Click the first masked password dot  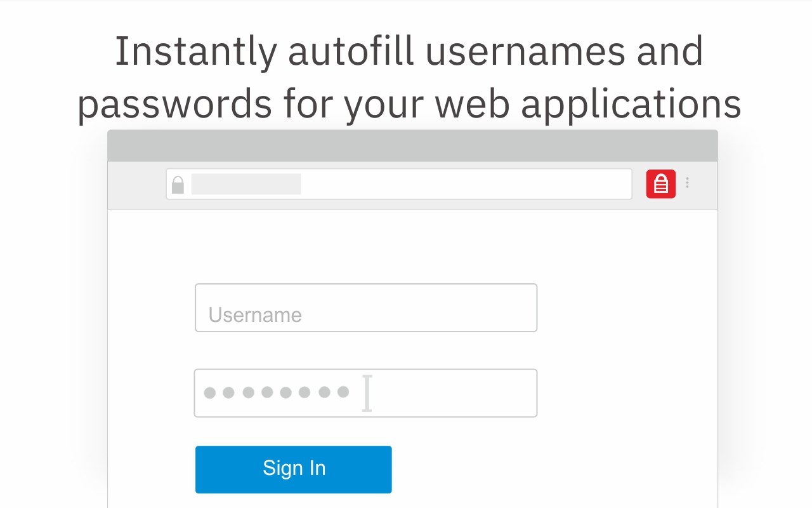(209, 392)
